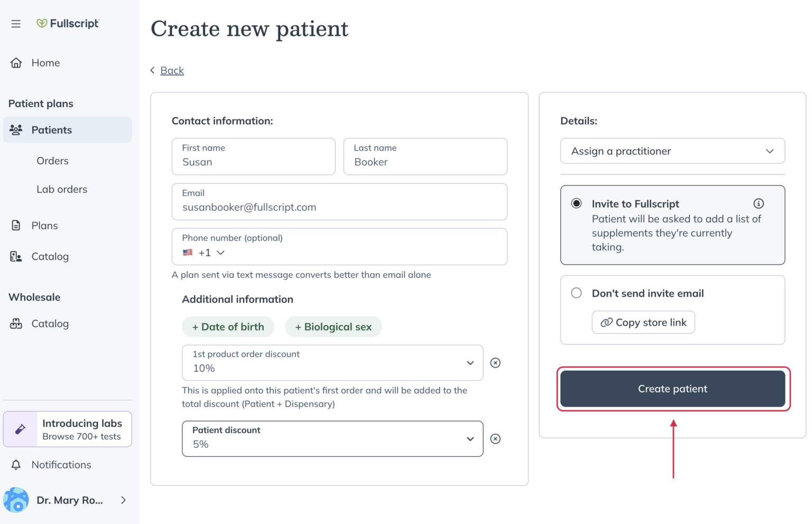The width and height of the screenshot is (812, 524).
Task: Expand the phone country code selector
Action: pyautogui.click(x=221, y=252)
